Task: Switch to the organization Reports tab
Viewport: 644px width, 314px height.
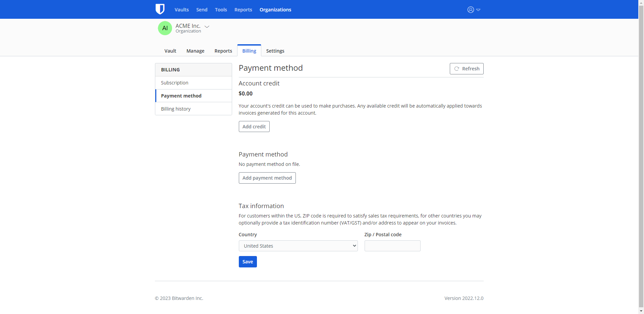Action: [223, 51]
